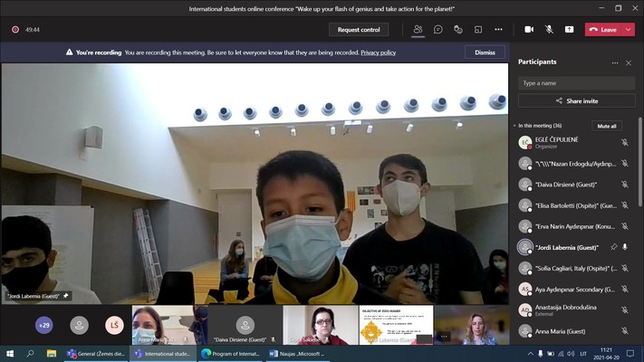Close the Participants panel
Screen dimensions: 644x362
(629, 62)
